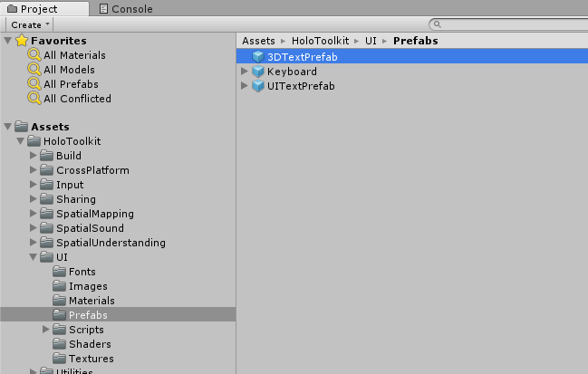Click the 3DTextPrefab cube icon
The image size is (588, 374).
click(258, 57)
